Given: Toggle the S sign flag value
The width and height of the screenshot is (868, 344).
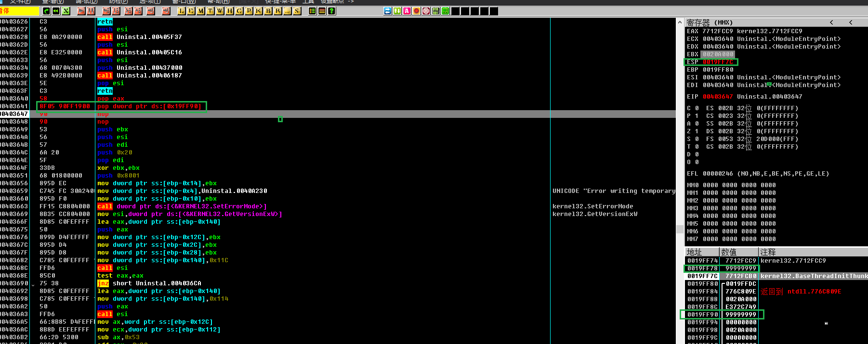Looking at the screenshot, I should (x=697, y=139).
